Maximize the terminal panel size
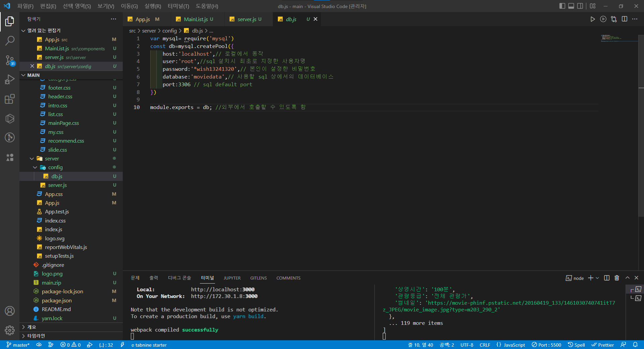Screen dimensions: 644x349 [628, 278]
